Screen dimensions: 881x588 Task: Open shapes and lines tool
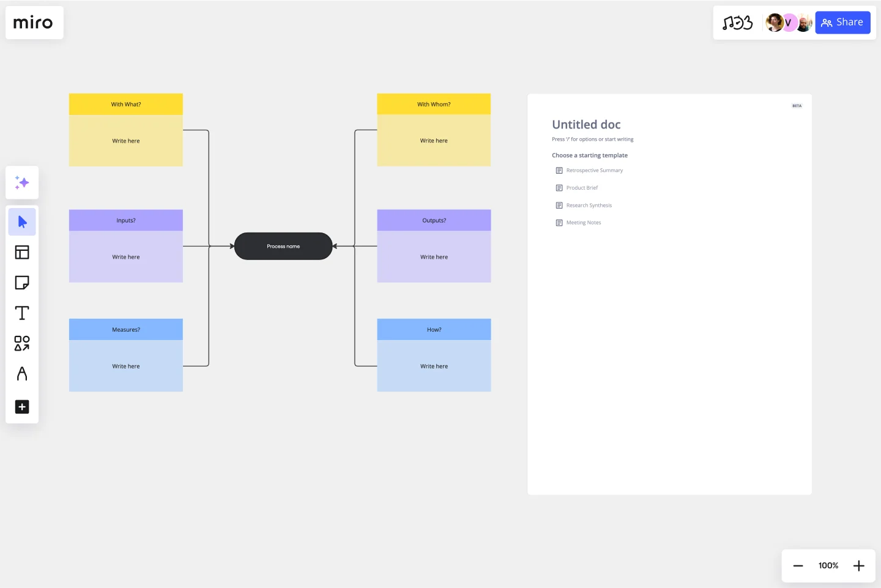(22, 343)
